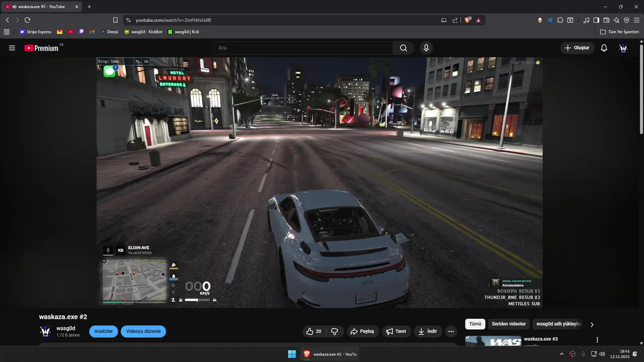644x362 pixels.
Task: Mute the waskaza.exe #2 tab
Action: click(14, 7)
